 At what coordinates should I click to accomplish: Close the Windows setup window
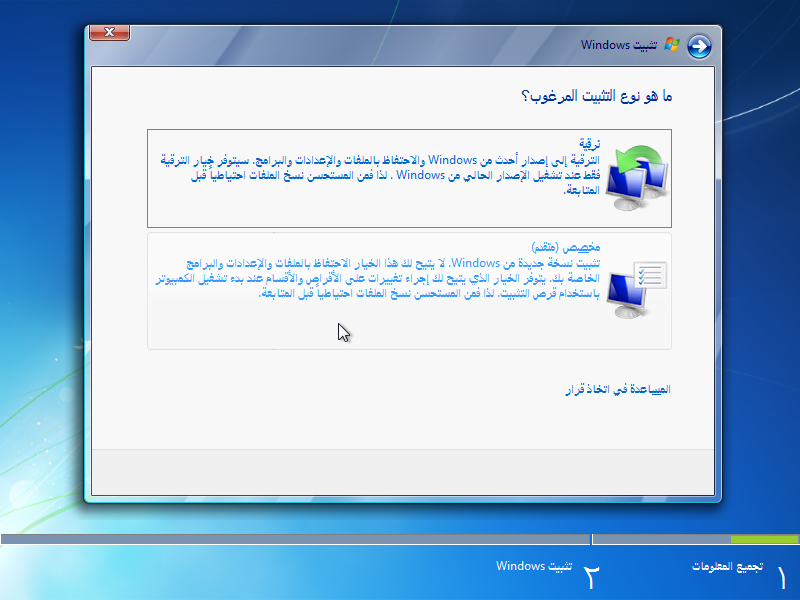point(108,31)
